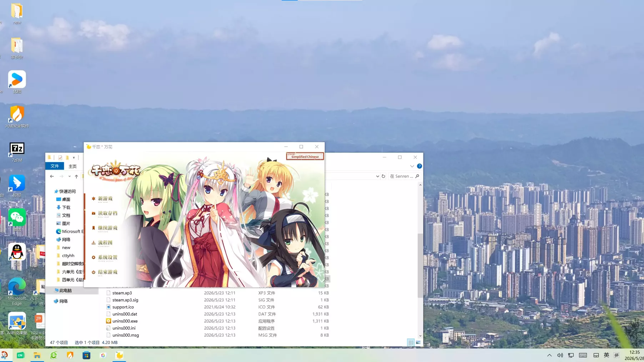Change language via Simplified Chinese button
Viewport: 644px width, 362px height.
[305, 156]
